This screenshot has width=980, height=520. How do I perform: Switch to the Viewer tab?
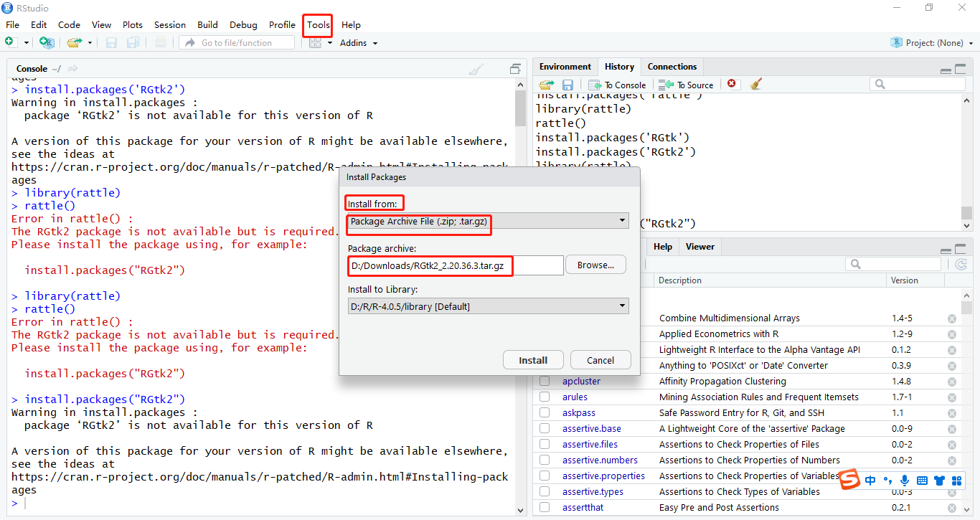point(699,247)
